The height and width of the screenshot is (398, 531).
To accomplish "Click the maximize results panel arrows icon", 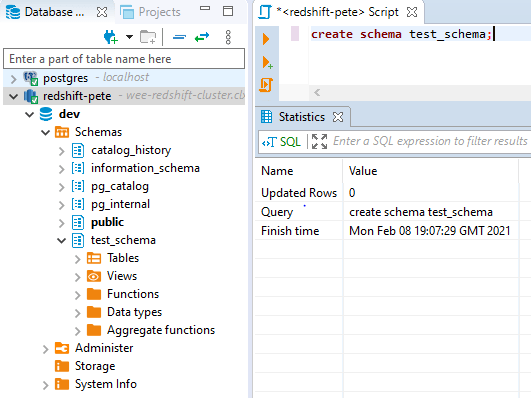I will pos(319,141).
